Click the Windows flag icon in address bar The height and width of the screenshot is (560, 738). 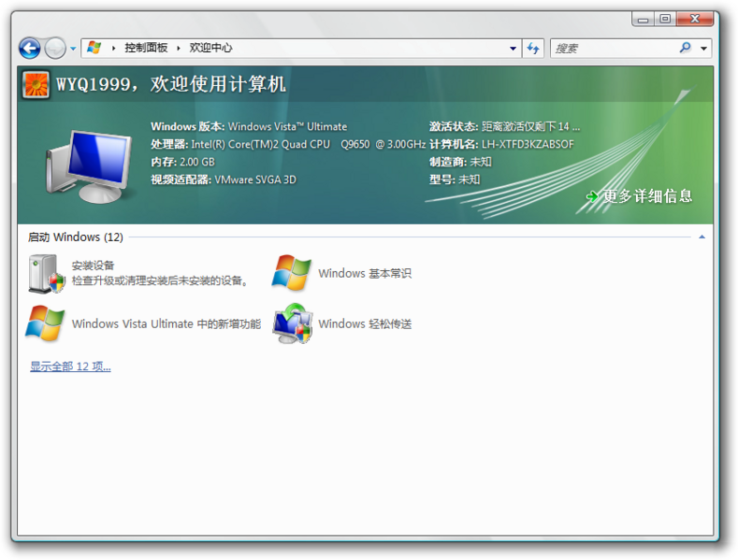[x=94, y=48]
